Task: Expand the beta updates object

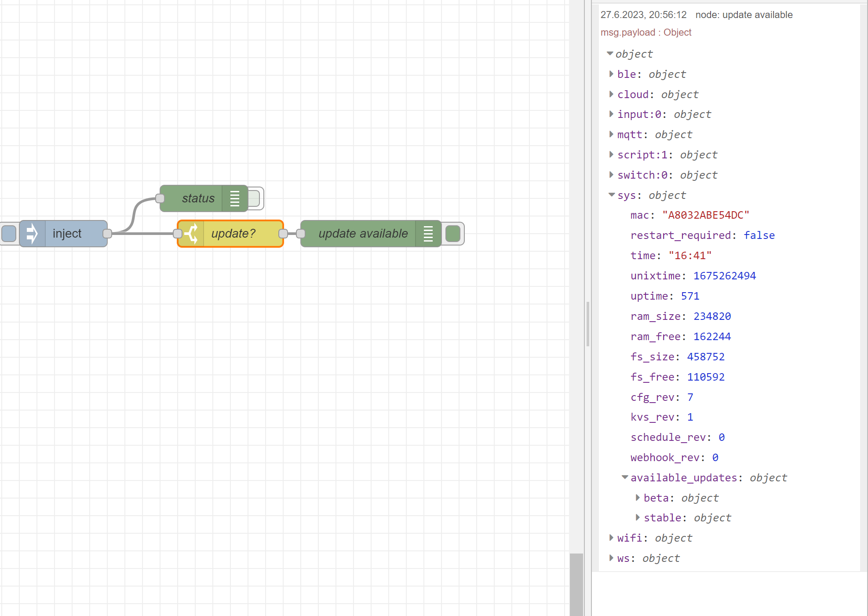Action: pos(638,498)
